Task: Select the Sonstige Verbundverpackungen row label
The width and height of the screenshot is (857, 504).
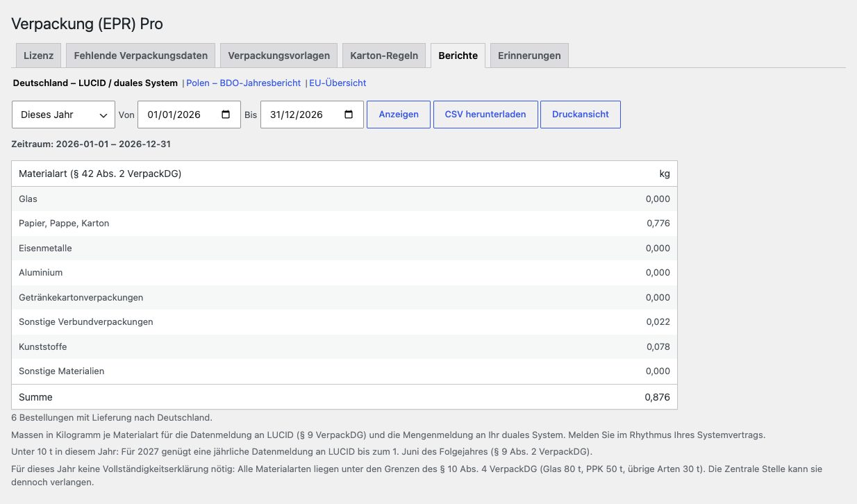Action: click(86, 322)
